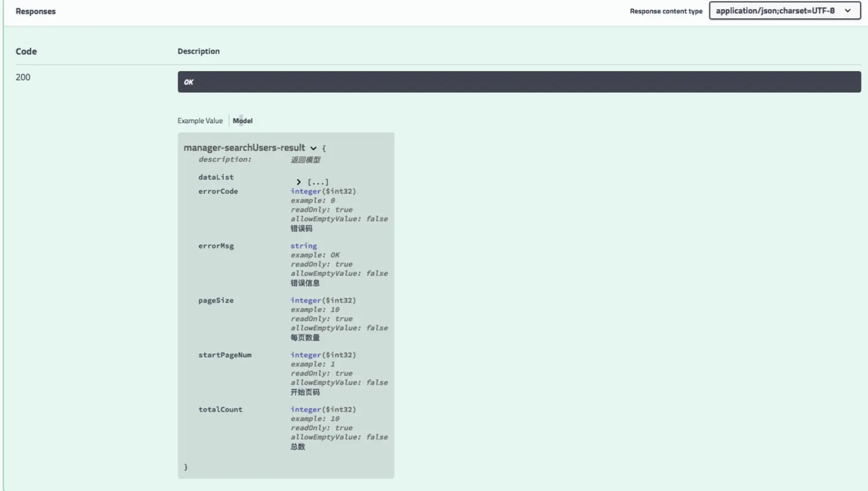This screenshot has width=868, height=491.
Task: Click the Code column header
Action: [26, 51]
